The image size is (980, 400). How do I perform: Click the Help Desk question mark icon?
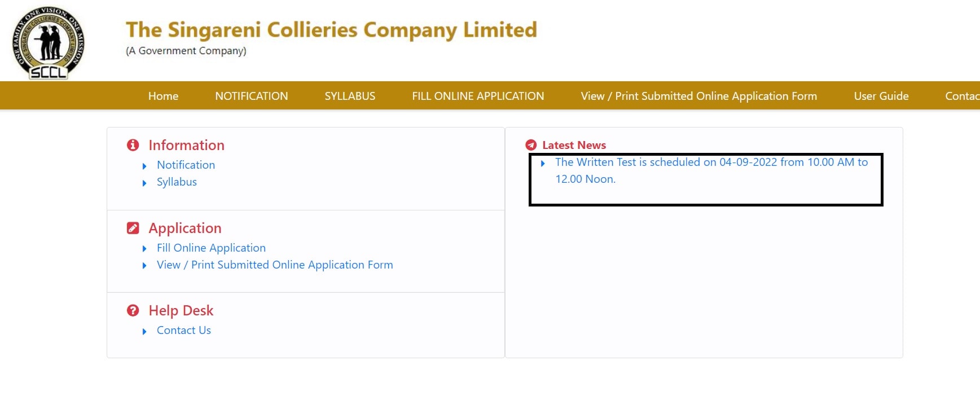click(133, 310)
